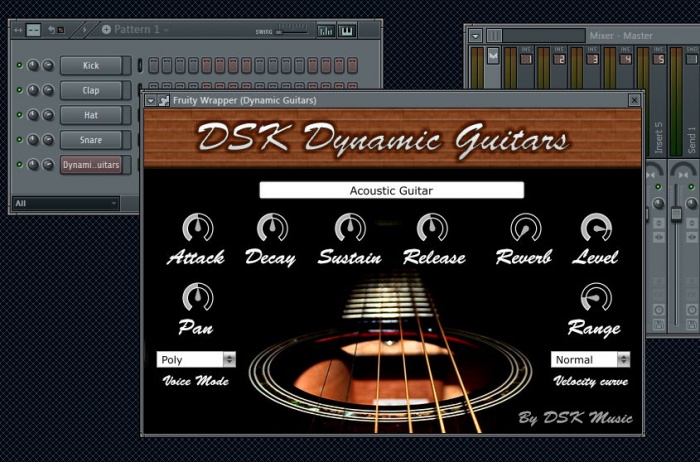
Task: Select the Kick channel button
Action: pos(91,66)
